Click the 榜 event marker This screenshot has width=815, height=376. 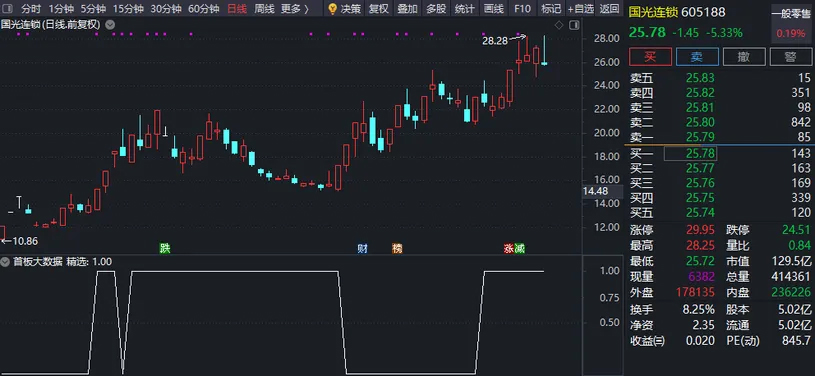click(397, 248)
